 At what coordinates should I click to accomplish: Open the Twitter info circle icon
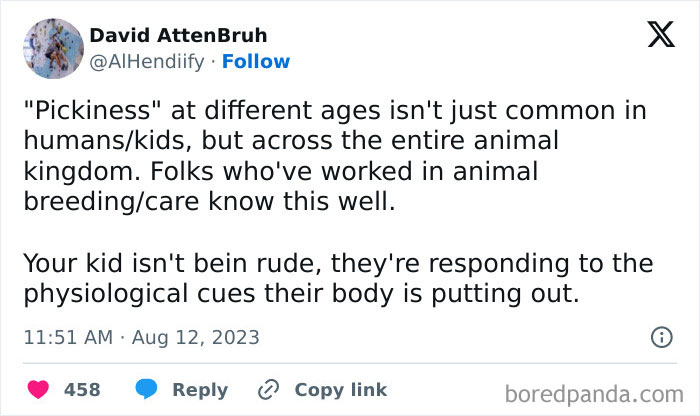tap(661, 338)
